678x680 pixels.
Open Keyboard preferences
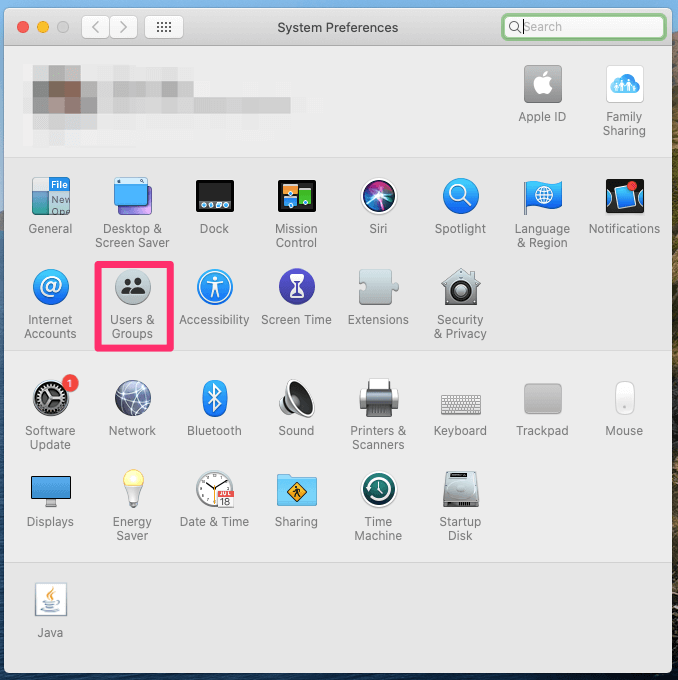[461, 404]
